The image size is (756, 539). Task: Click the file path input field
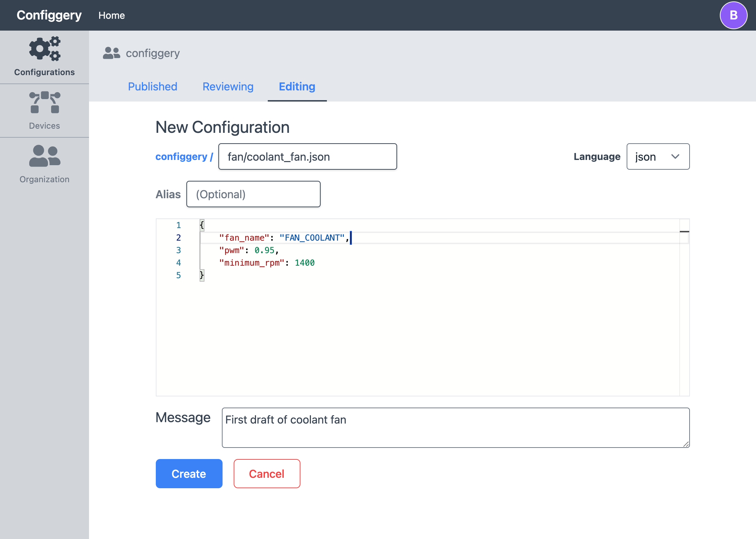307,157
